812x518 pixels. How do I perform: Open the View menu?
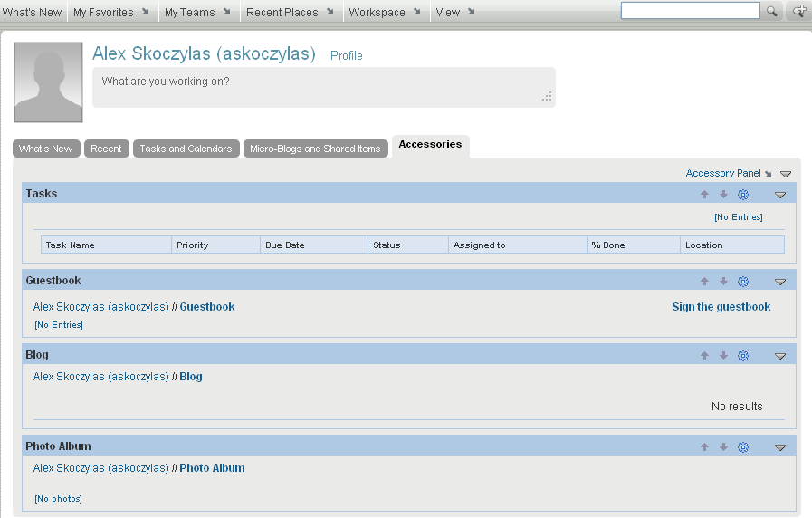(x=454, y=12)
